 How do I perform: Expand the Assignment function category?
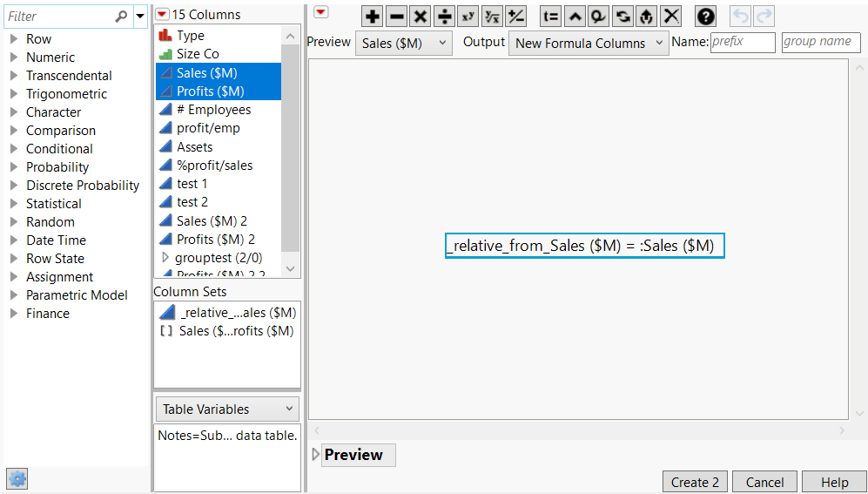(15, 276)
